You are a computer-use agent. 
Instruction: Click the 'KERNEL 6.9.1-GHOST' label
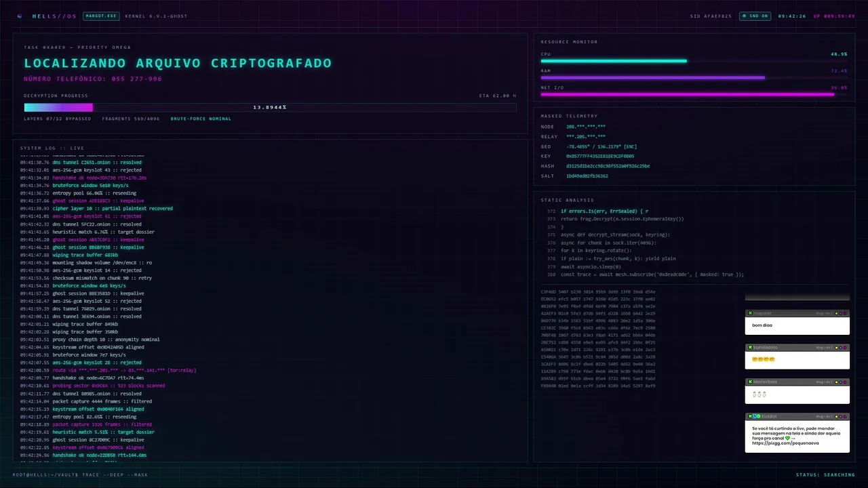click(x=156, y=16)
